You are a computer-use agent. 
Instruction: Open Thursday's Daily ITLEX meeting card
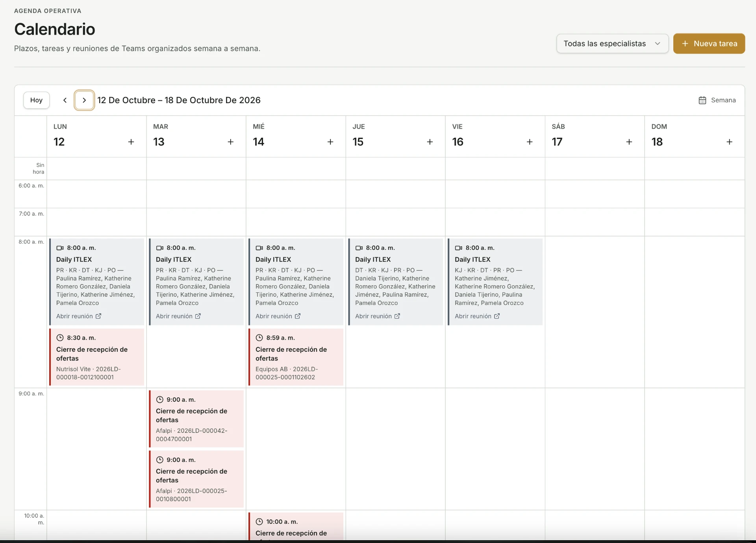pos(396,282)
